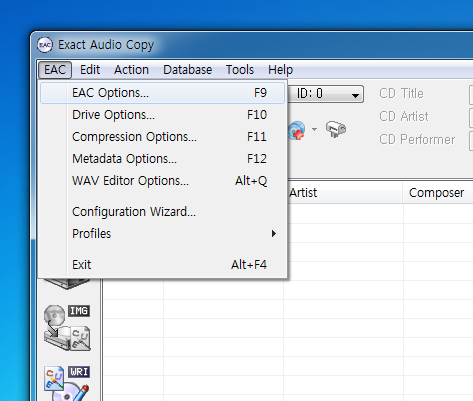Viewport: 473px width, 401px height.
Task: Open the Help menu
Action: 280,70
